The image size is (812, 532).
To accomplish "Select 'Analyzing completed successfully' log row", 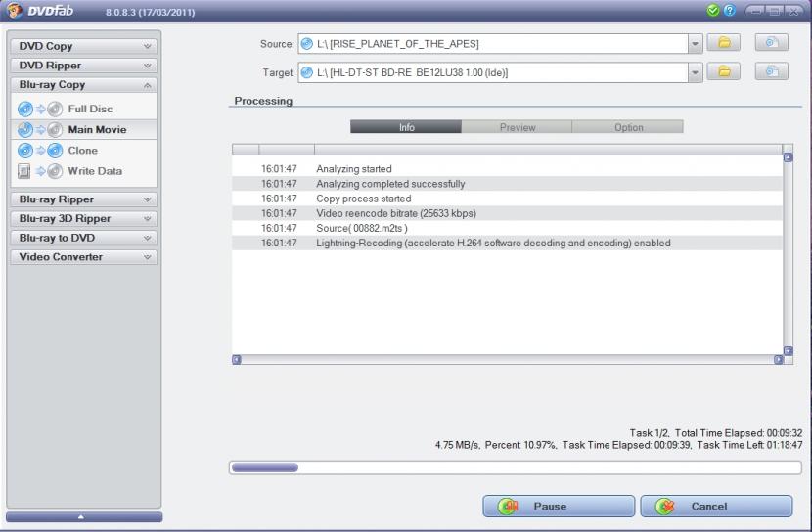I will click(x=507, y=184).
